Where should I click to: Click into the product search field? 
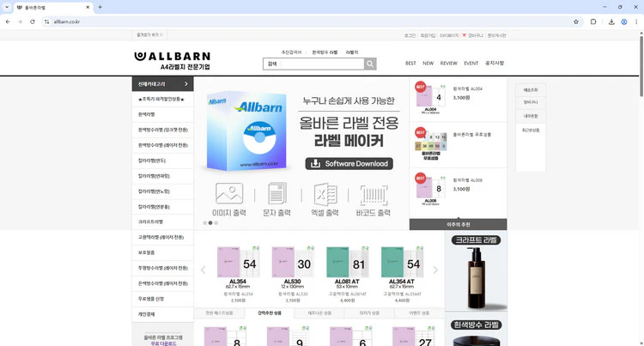pyautogui.click(x=313, y=64)
